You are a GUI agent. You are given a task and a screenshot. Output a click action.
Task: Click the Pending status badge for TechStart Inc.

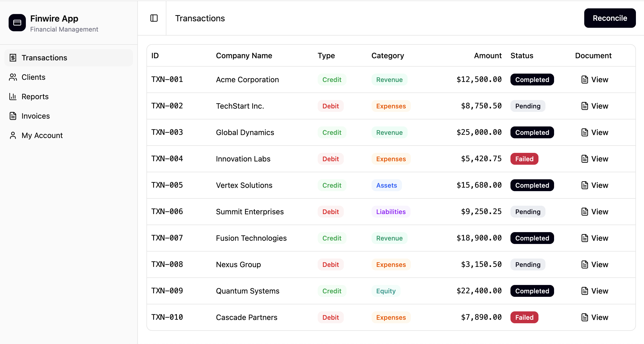pos(528,106)
